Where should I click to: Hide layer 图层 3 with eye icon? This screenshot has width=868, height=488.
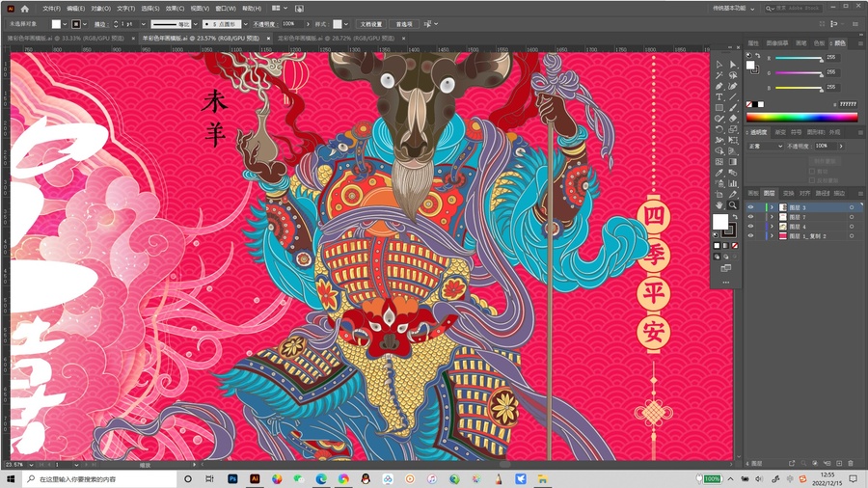[x=750, y=207]
